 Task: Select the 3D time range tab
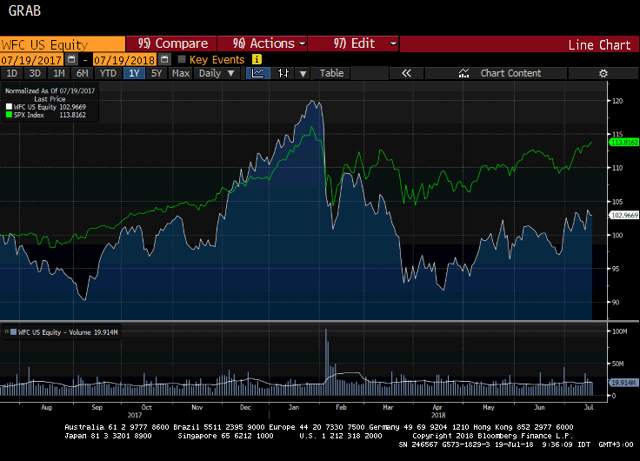click(35, 73)
